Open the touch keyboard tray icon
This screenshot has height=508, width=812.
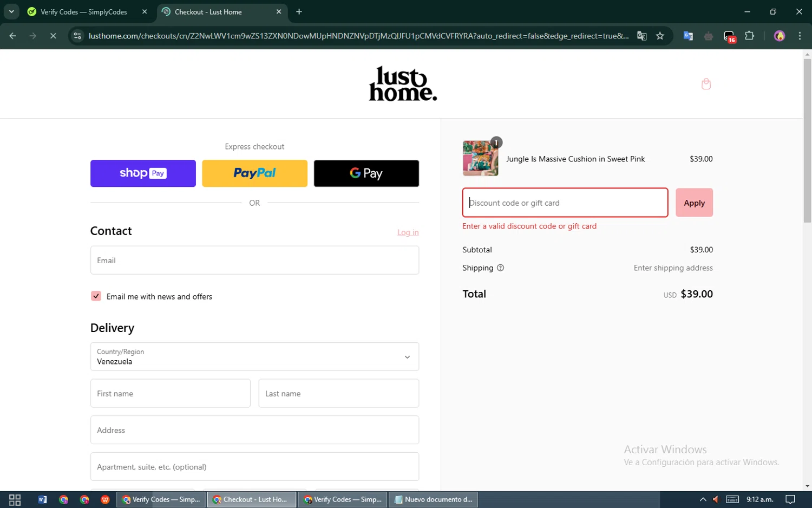[x=732, y=499]
